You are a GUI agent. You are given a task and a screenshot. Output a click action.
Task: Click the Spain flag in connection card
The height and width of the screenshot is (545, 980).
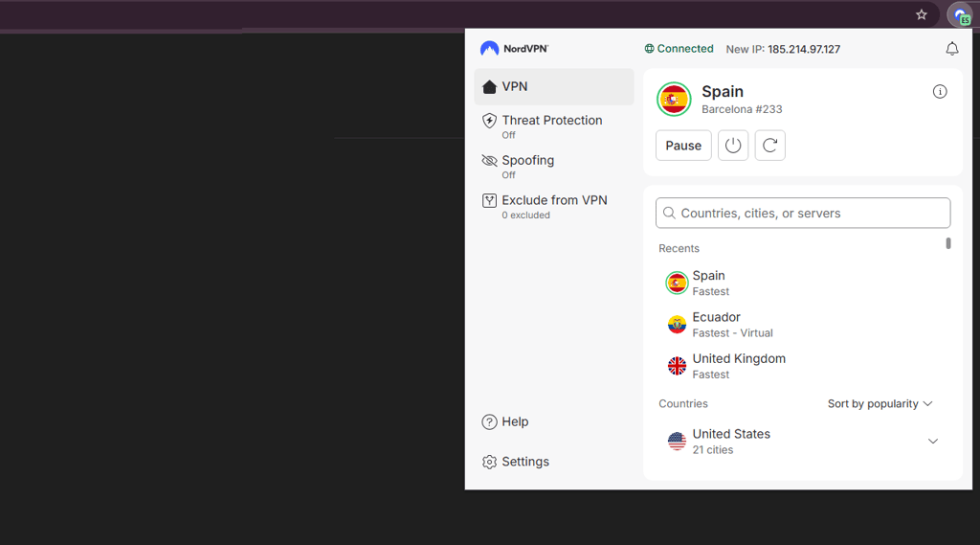click(674, 99)
